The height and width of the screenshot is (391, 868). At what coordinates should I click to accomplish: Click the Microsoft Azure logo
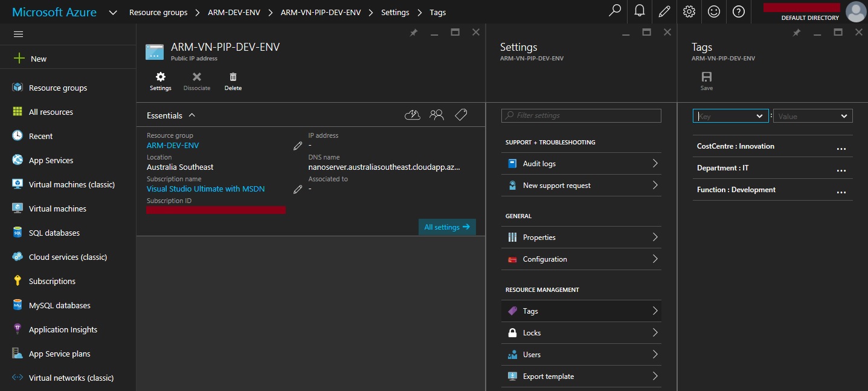[x=54, y=12]
